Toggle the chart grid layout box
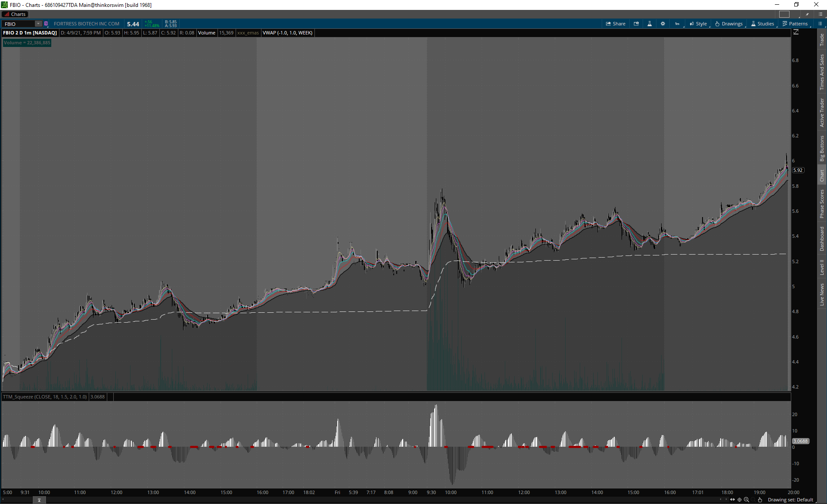Viewport: 827px width, 504px height. click(x=784, y=14)
